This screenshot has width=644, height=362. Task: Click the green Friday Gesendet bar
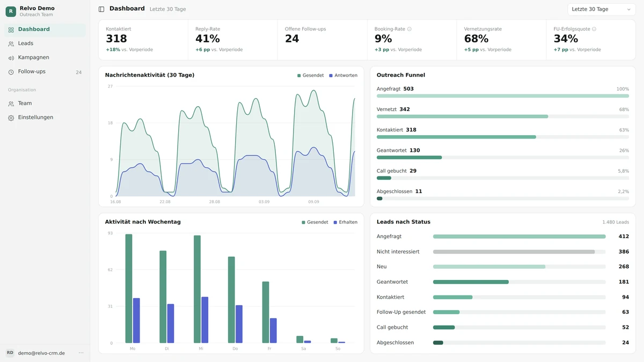pyautogui.click(x=266, y=312)
